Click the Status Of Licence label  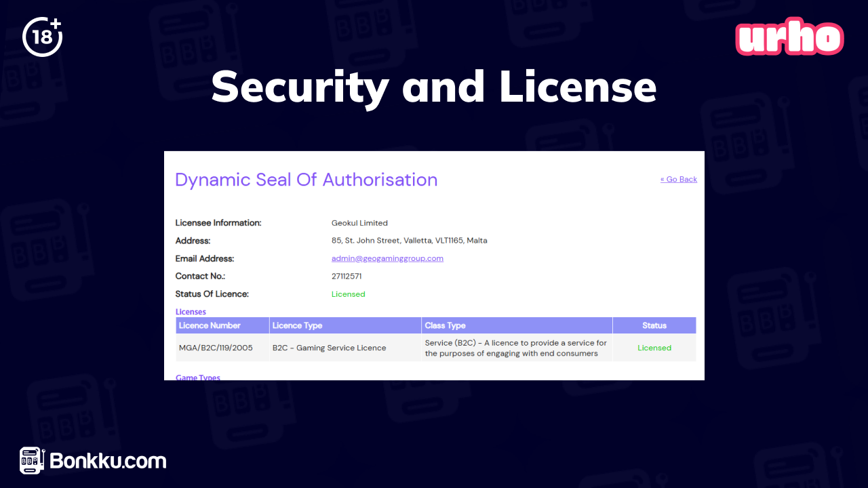(212, 294)
